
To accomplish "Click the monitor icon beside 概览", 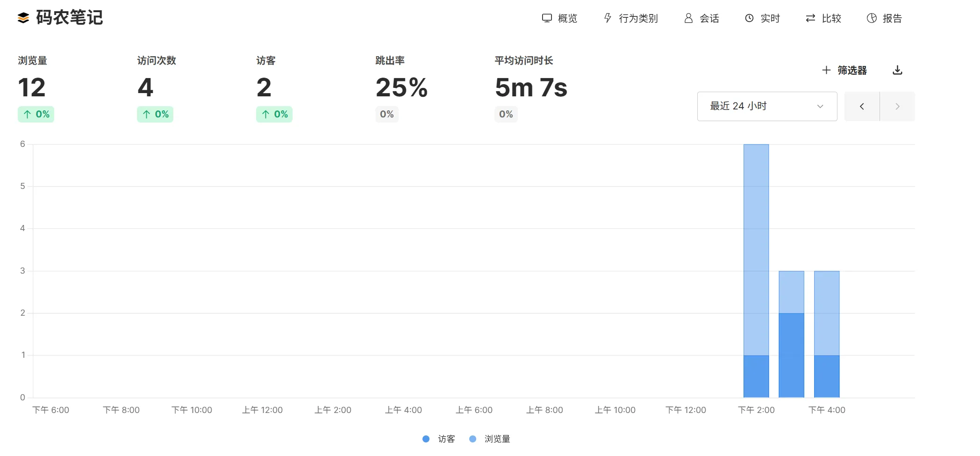I will pyautogui.click(x=547, y=18).
